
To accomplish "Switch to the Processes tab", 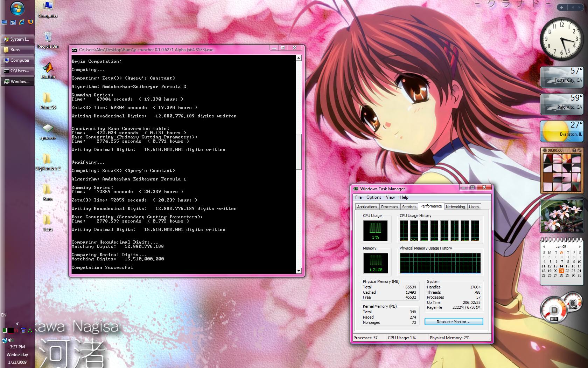I will 389,207.
